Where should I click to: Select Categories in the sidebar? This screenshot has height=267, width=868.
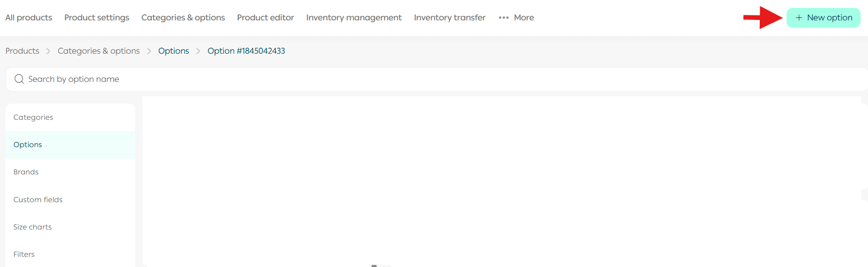(70, 117)
